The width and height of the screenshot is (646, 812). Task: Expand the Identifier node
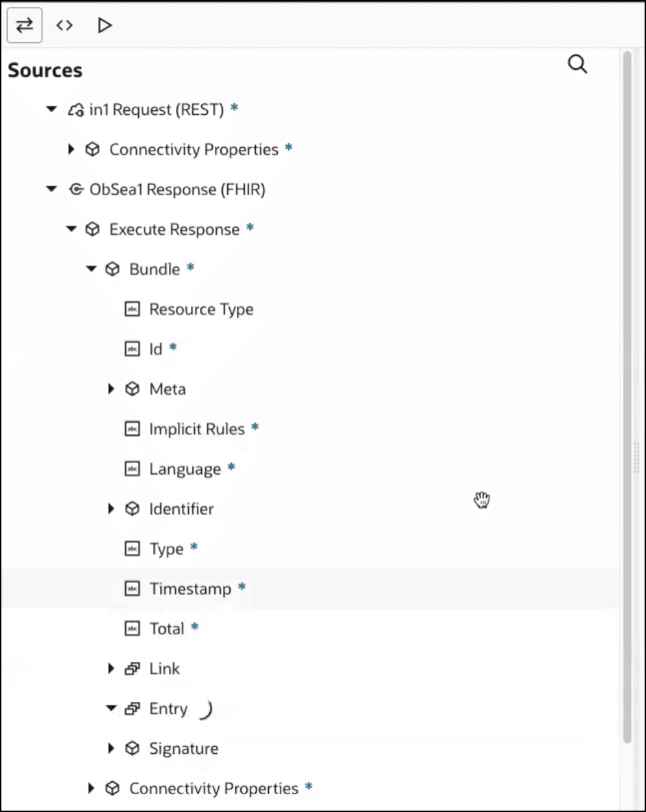coord(111,508)
